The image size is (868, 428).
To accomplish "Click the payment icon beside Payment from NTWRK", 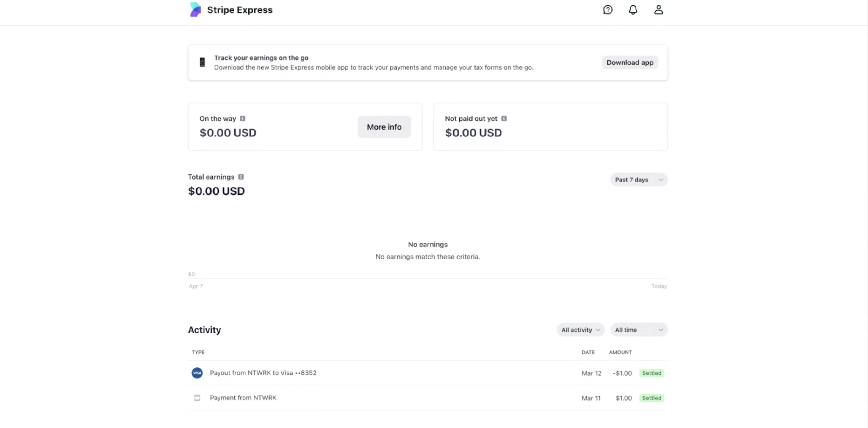I will [197, 398].
